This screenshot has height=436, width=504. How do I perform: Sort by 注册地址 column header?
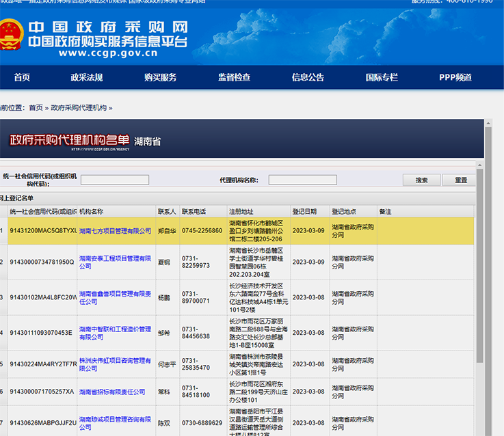point(258,211)
